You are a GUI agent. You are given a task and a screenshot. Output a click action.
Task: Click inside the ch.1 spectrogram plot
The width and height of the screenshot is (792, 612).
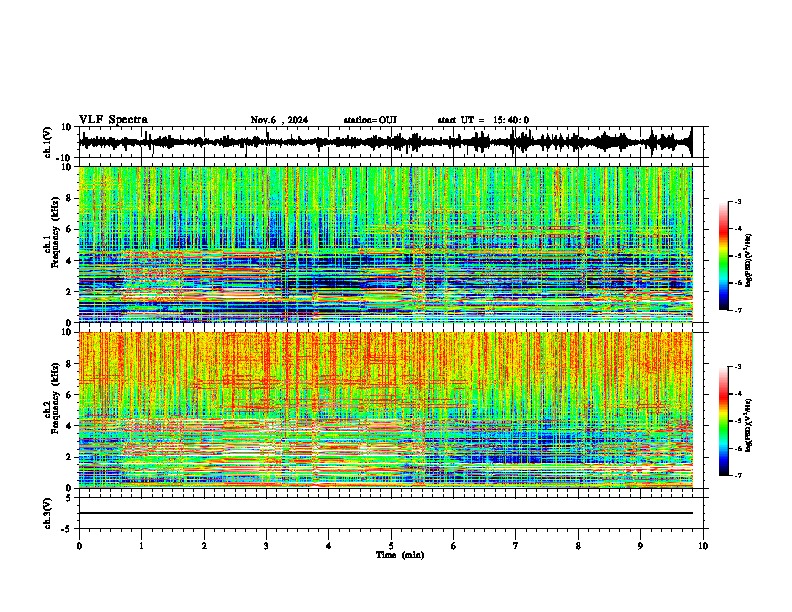point(385,244)
